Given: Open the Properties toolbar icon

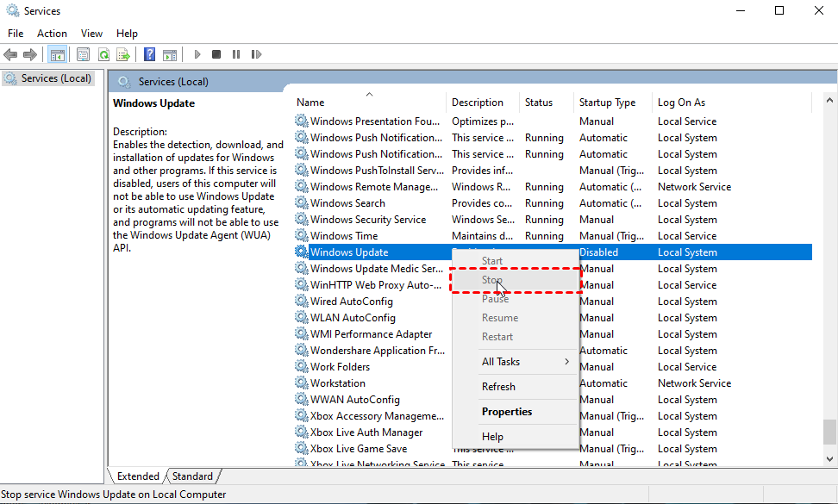Looking at the screenshot, I should 83,54.
